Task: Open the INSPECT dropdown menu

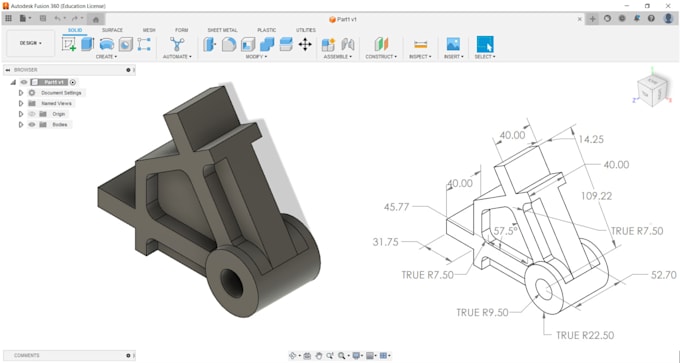Action: point(420,57)
